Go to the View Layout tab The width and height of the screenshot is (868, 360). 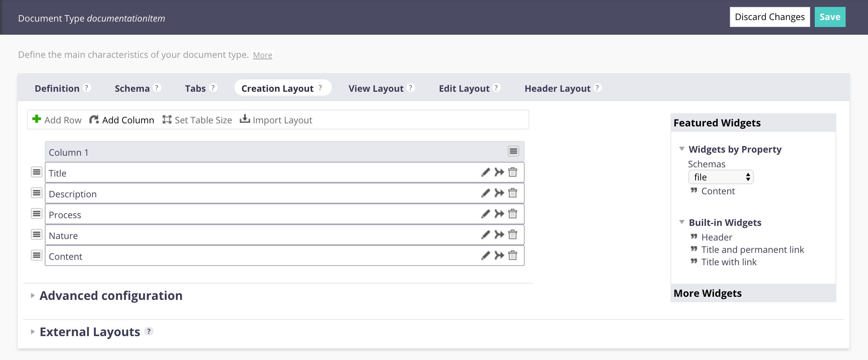point(376,88)
